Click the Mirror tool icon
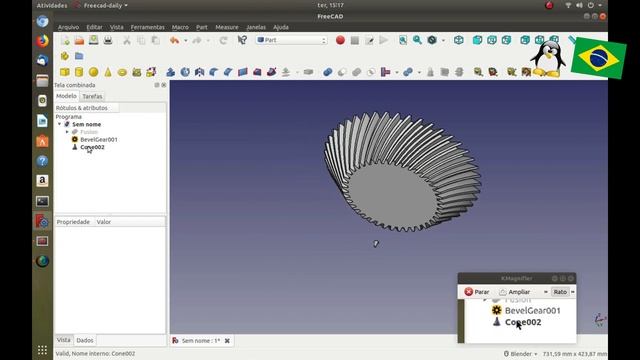 pos(199,72)
